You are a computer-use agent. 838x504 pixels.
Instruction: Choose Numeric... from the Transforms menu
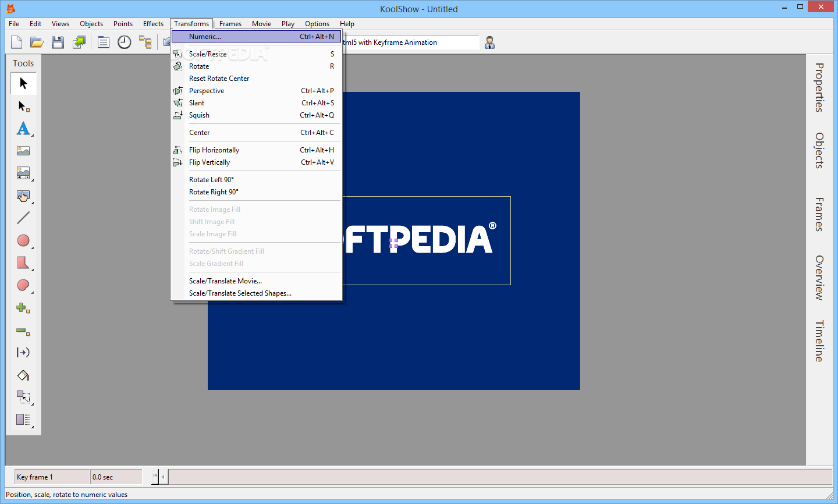click(x=256, y=36)
